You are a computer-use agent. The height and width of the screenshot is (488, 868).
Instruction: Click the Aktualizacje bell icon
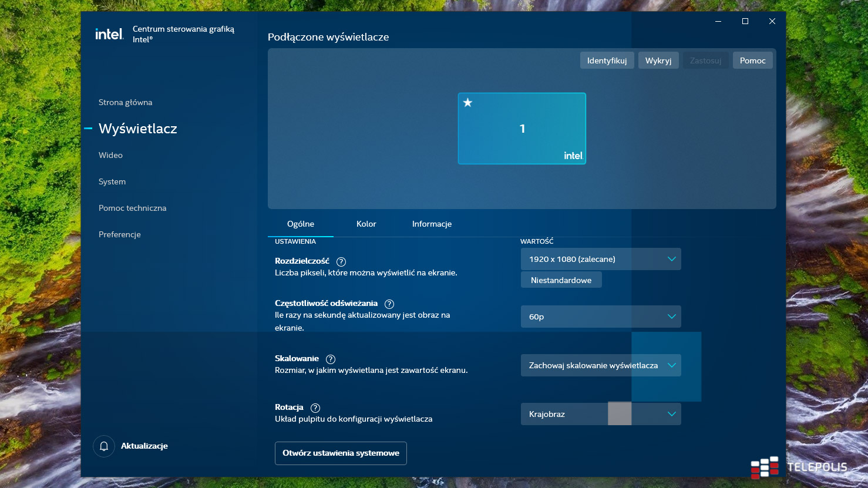coord(104,446)
